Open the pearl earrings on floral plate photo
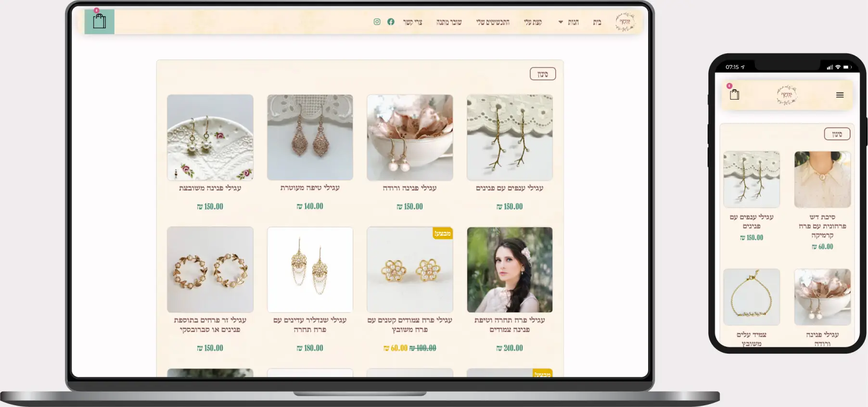The image size is (868, 407). tap(210, 138)
